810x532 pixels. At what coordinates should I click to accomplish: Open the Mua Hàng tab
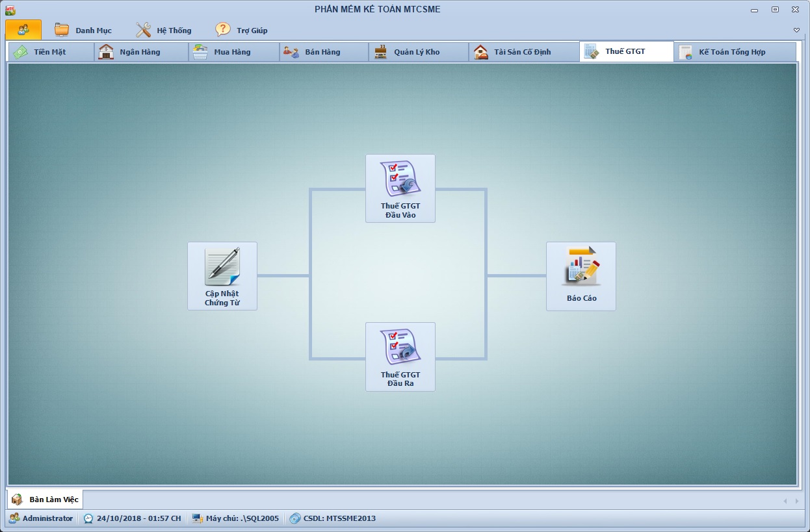click(232, 52)
